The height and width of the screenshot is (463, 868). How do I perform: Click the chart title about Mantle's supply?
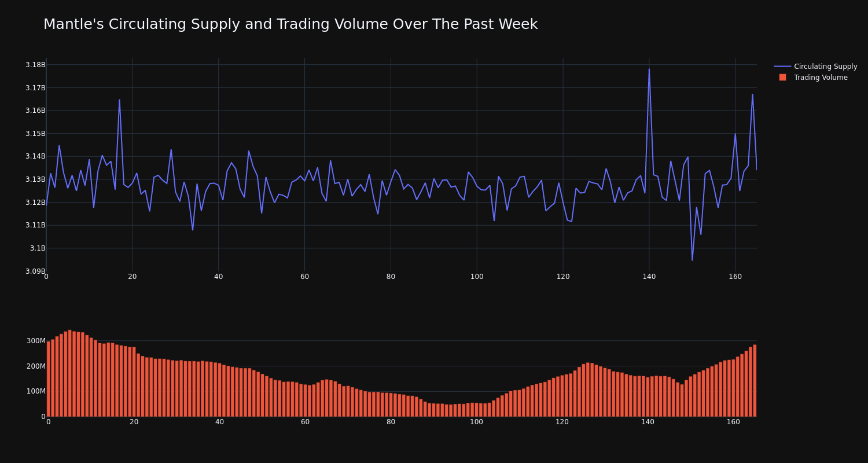click(290, 24)
